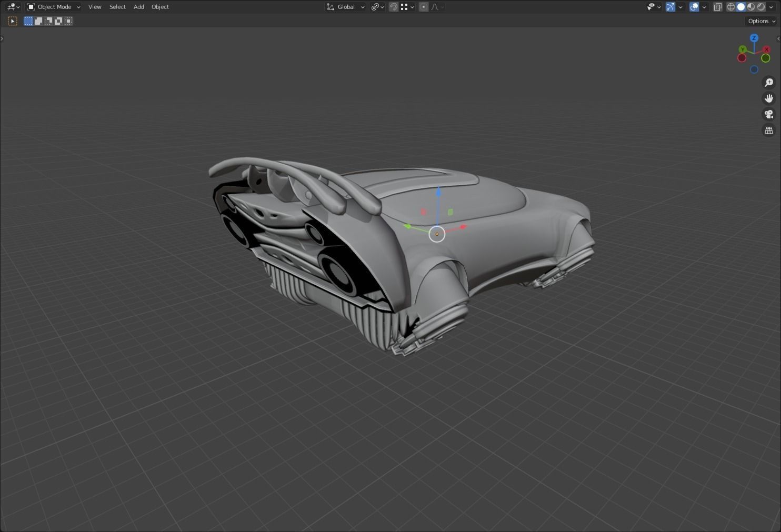Open the object visibility and selectability dropdown
781x532 pixels.
click(654, 7)
